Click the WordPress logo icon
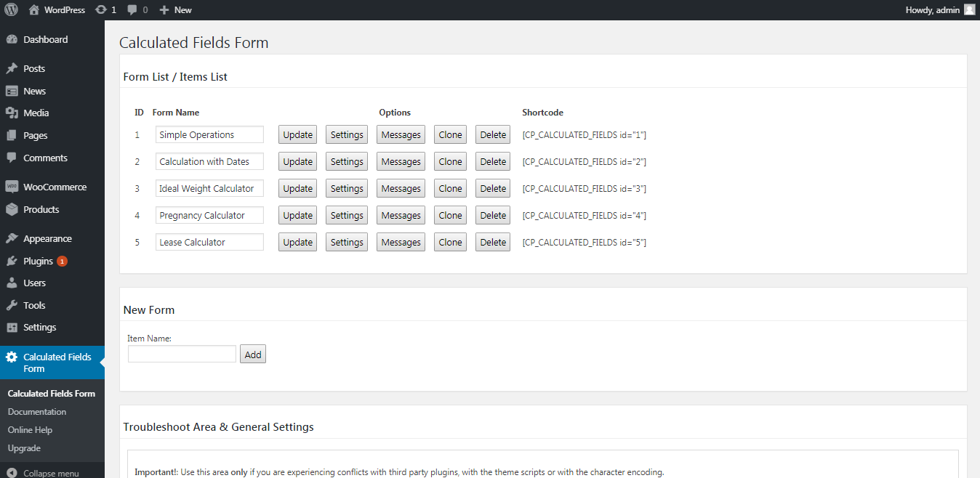 coord(12,10)
